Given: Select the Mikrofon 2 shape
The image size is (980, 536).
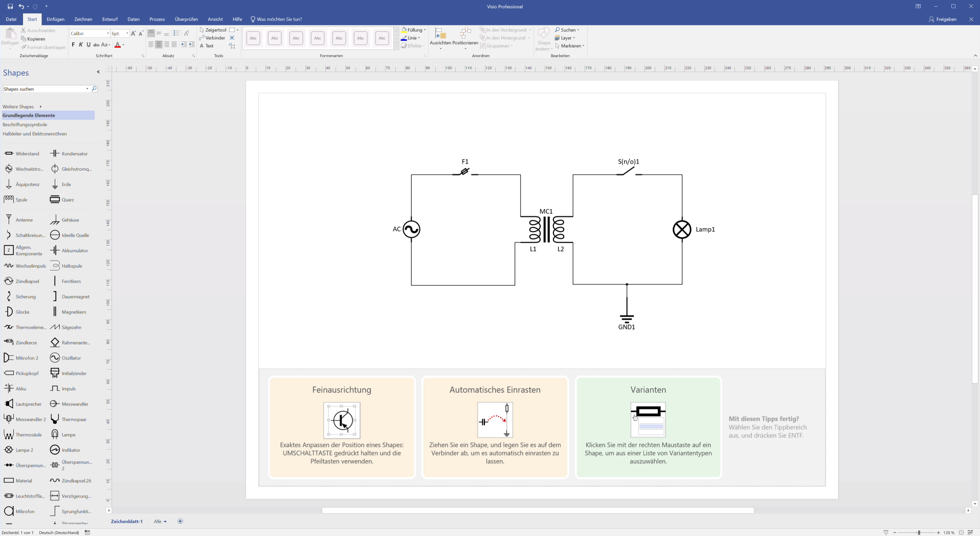Looking at the screenshot, I should 21,358.
